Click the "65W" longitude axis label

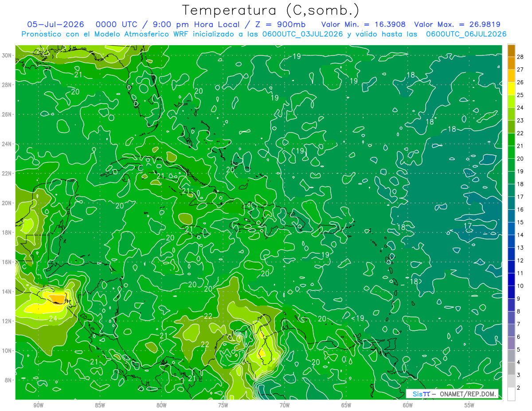coord(346,405)
